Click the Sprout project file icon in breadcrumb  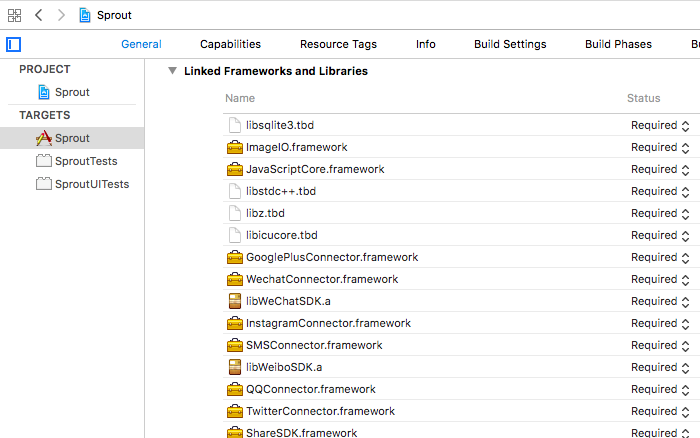[84, 15]
